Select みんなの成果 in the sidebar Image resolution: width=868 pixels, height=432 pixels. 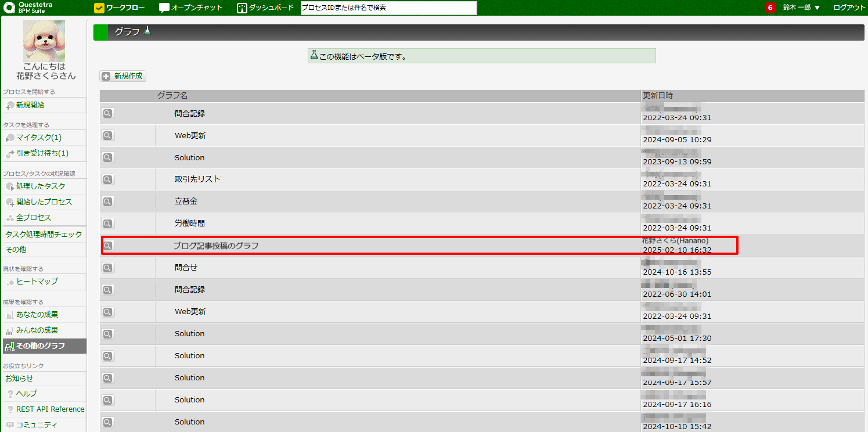[37, 330]
